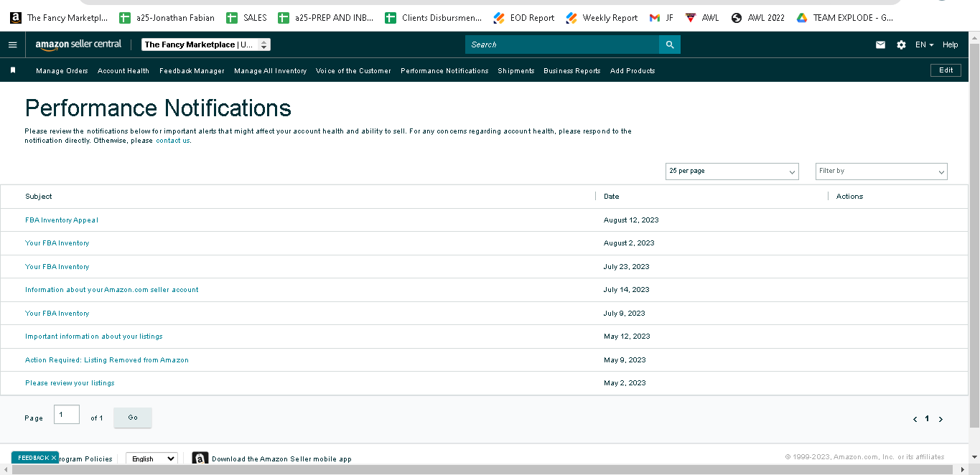This screenshot has height=475, width=980.
Task: Click the Subject column header
Action: [39, 197]
